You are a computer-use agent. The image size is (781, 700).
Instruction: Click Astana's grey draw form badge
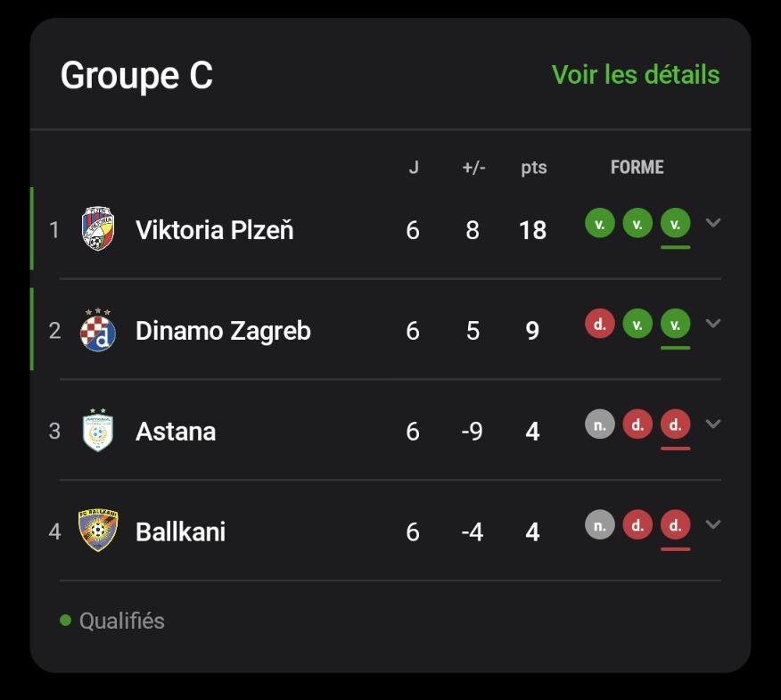(x=600, y=425)
